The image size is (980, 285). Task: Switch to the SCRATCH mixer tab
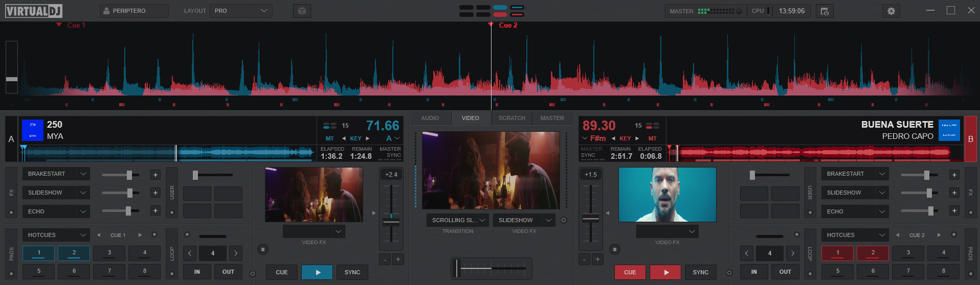(x=512, y=118)
